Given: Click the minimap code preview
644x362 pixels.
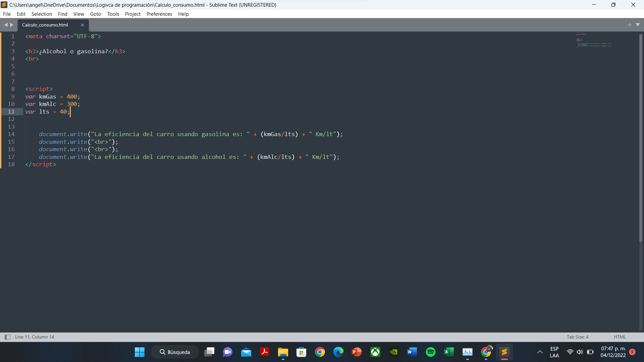Looking at the screenshot, I should click(x=594, y=40).
